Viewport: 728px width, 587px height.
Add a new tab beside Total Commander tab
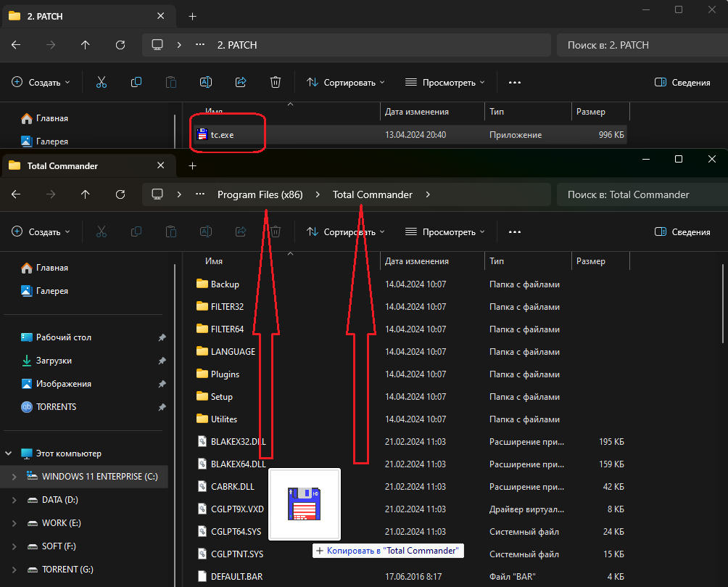click(192, 165)
